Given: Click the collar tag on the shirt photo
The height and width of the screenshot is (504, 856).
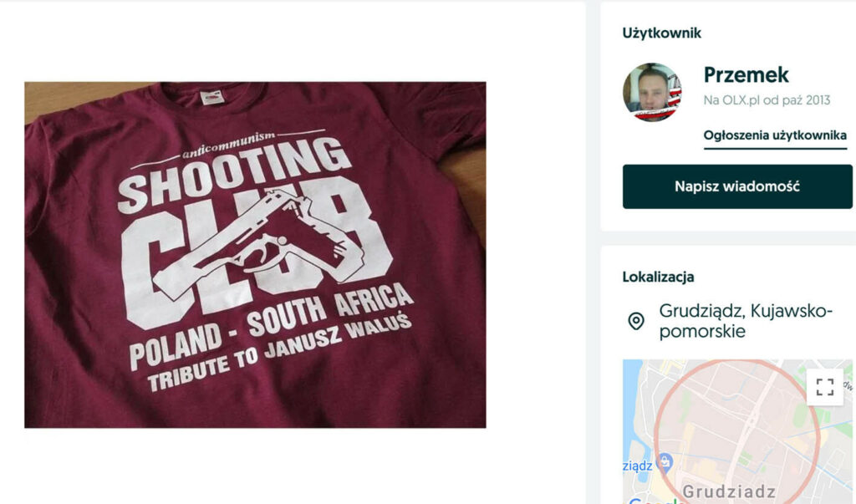Looking at the screenshot, I should pos(211,99).
